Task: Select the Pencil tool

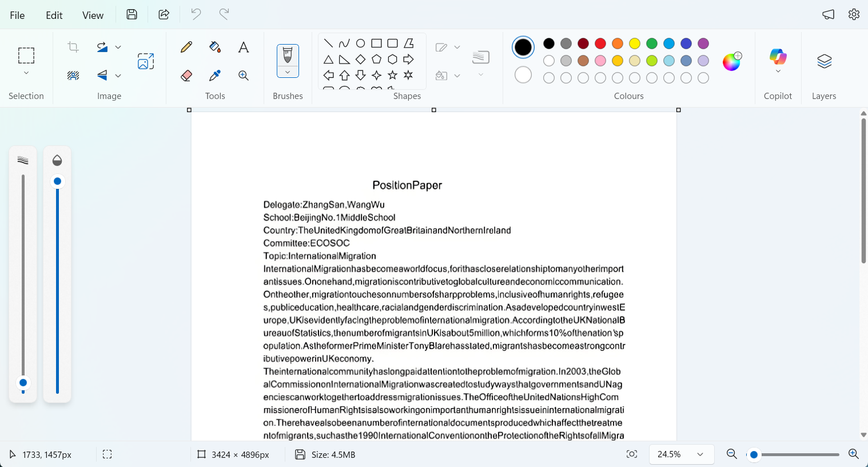Action: (x=186, y=47)
